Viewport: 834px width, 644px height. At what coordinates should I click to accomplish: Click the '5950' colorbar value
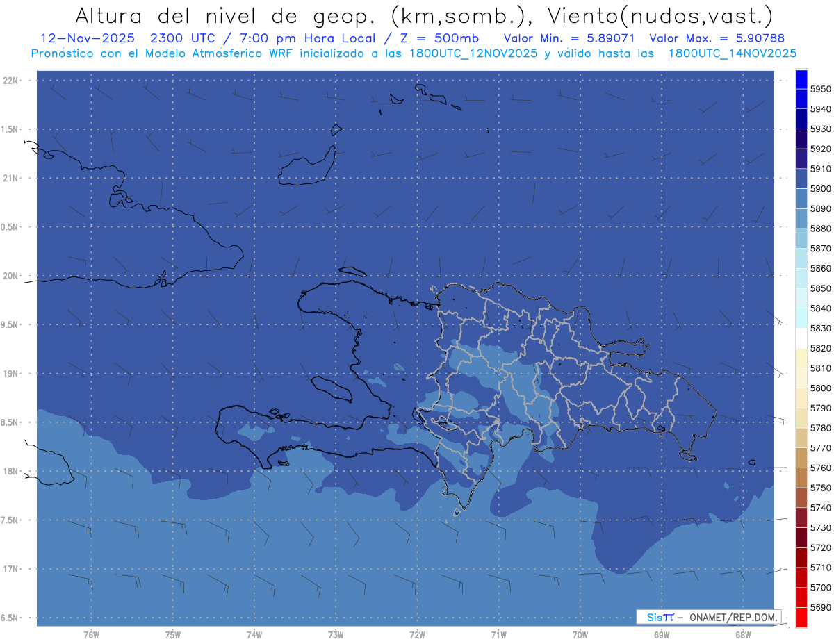821,89
